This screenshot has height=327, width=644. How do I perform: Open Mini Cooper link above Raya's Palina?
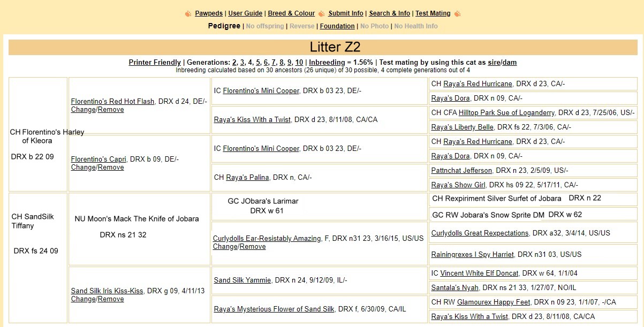coord(261,149)
